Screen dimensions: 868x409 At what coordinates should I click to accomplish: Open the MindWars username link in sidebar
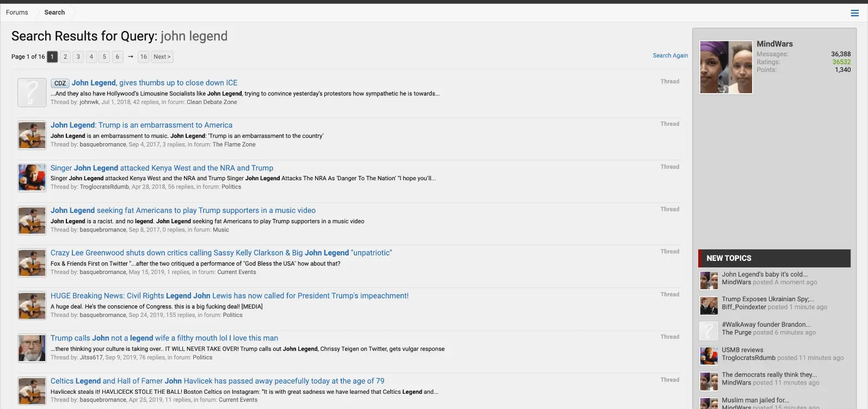tap(774, 44)
